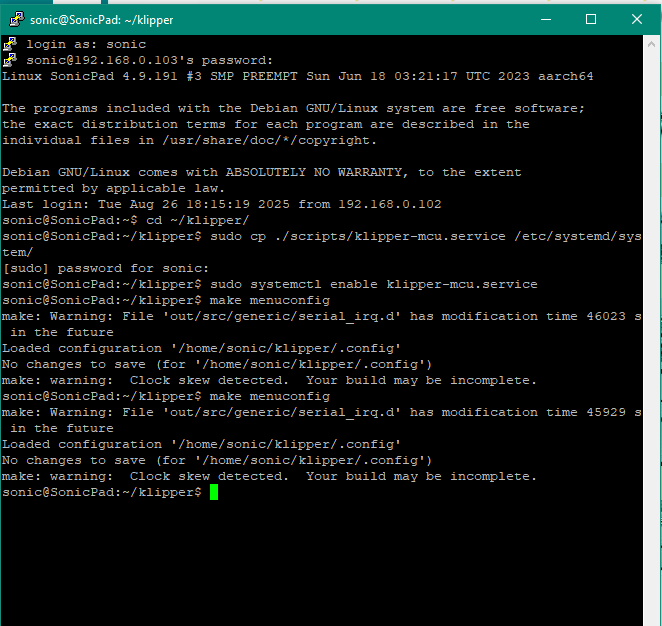Click 'individual files in /usr/share/doc/*/copyright.' line
Viewport: 662px width, 626px height.
pyautogui.click(x=190, y=140)
